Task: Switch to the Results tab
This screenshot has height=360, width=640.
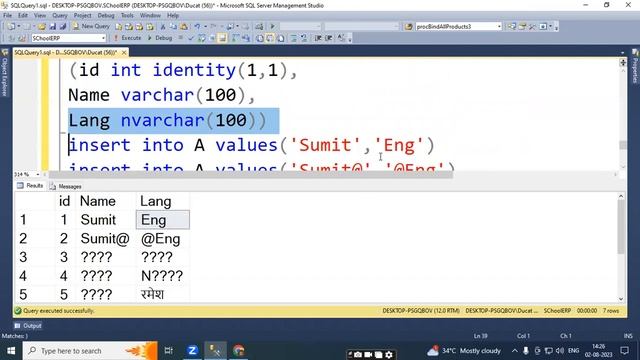Action: (x=30, y=186)
